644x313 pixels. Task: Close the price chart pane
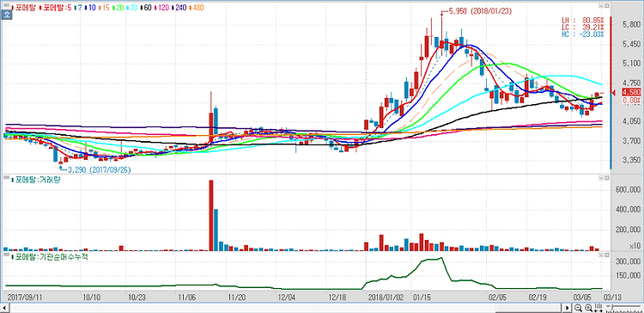607,6
